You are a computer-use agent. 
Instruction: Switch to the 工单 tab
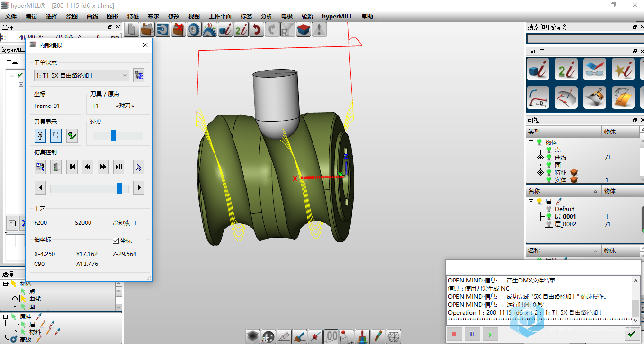(12, 62)
